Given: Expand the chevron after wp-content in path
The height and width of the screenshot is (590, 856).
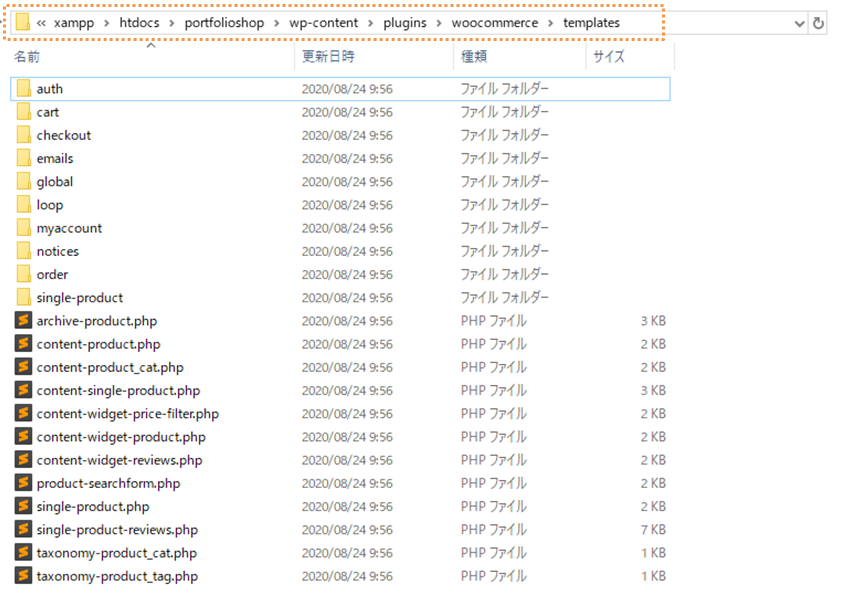Looking at the screenshot, I should (x=371, y=23).
